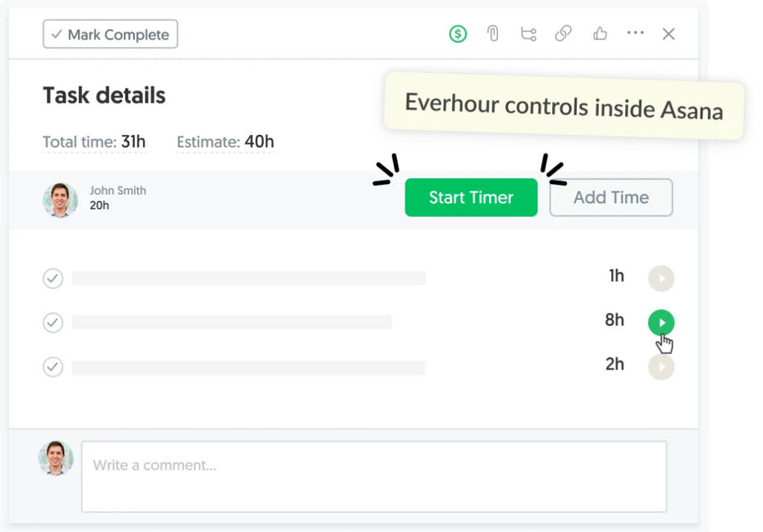The width and height of the screenshot is (763, 532).
Task: Click John Smith's avatar next to 20h
Action: (60, 199)
